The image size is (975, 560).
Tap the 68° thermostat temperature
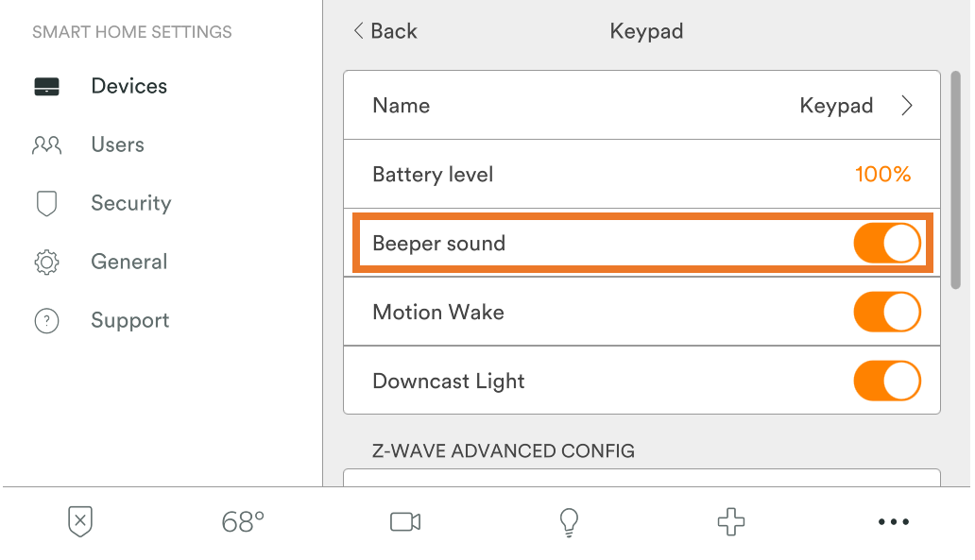coord(243,521)
